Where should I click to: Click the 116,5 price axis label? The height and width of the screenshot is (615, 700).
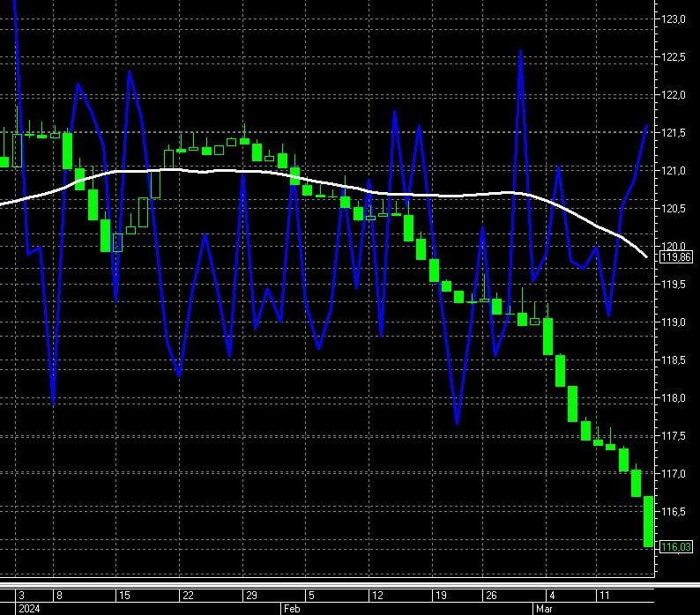[x=674, y=511]
